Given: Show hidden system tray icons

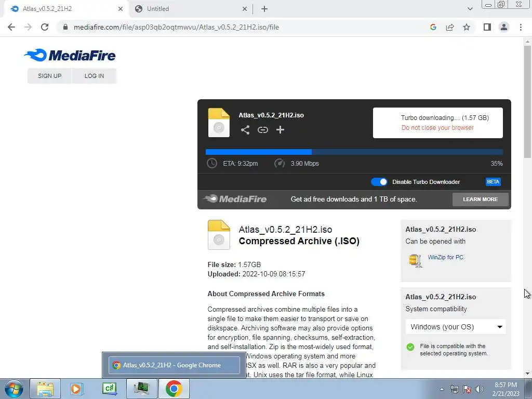Looking at the screenshot, I should tap(442, 389).
